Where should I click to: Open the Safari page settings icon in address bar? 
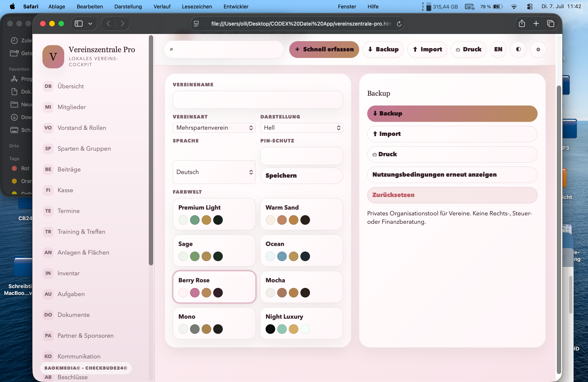point(196,24)
